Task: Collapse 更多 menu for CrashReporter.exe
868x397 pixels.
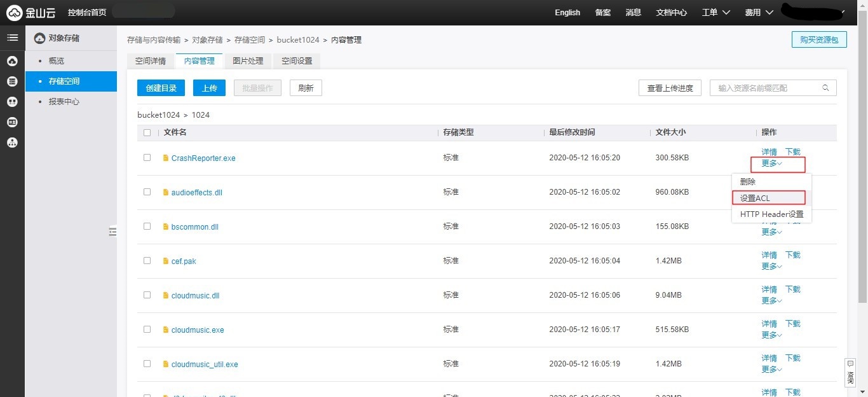Action: [x=771, y=164]
